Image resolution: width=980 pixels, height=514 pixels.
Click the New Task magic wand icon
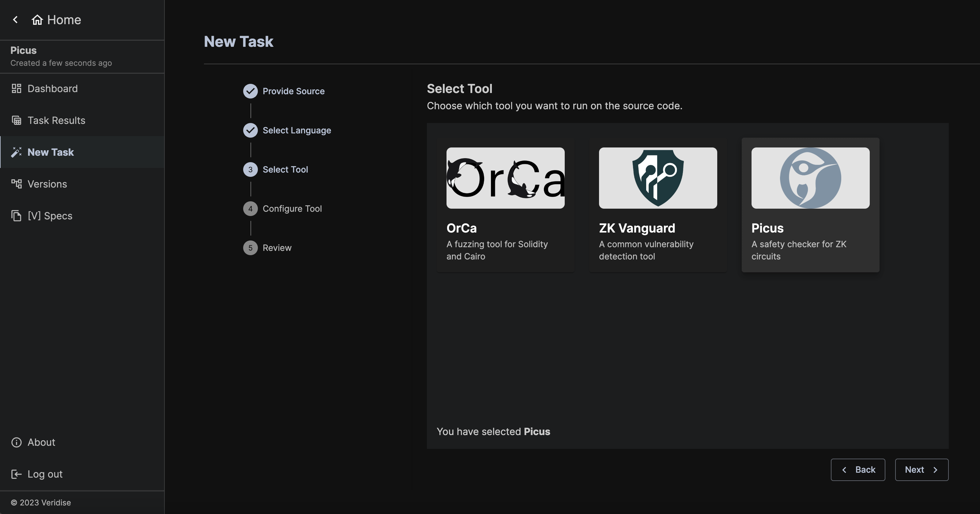16,152
